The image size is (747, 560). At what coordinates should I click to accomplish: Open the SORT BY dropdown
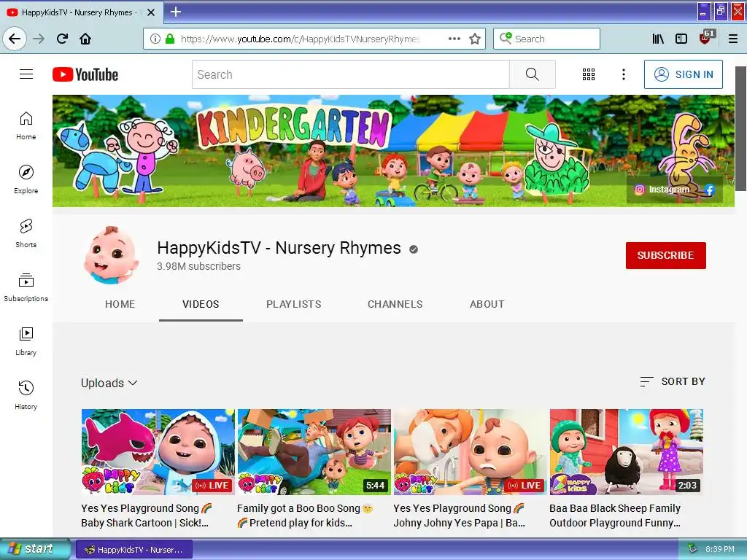(673, 381)
